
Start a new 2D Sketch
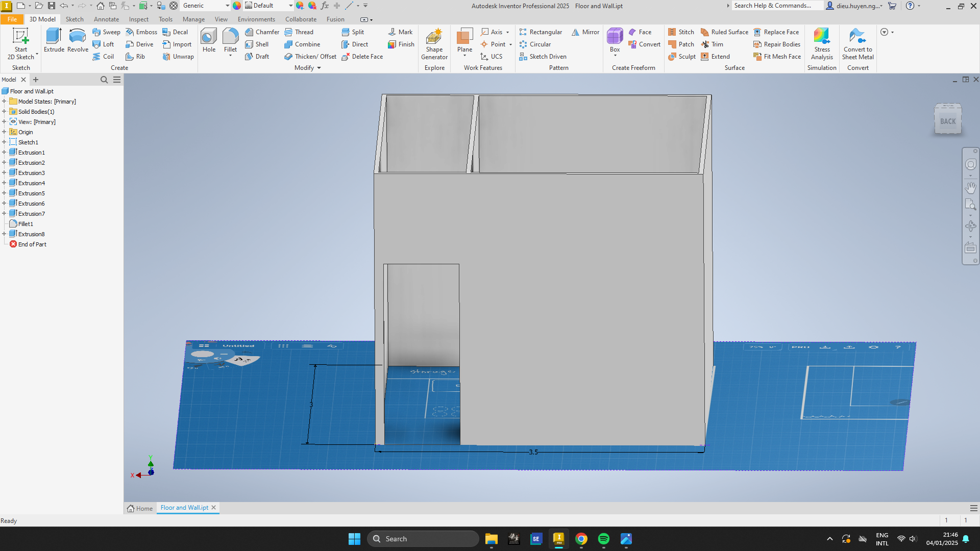point(20,43)
